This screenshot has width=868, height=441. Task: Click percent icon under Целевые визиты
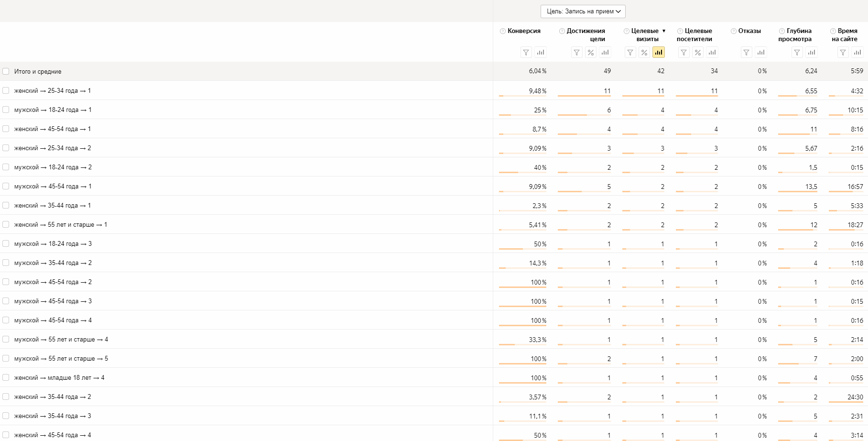click(644, 53)
